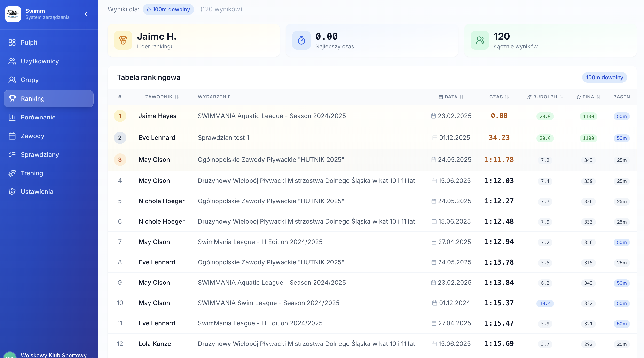
Task: Click the Ustawienia gear icon
Action: 12,192
